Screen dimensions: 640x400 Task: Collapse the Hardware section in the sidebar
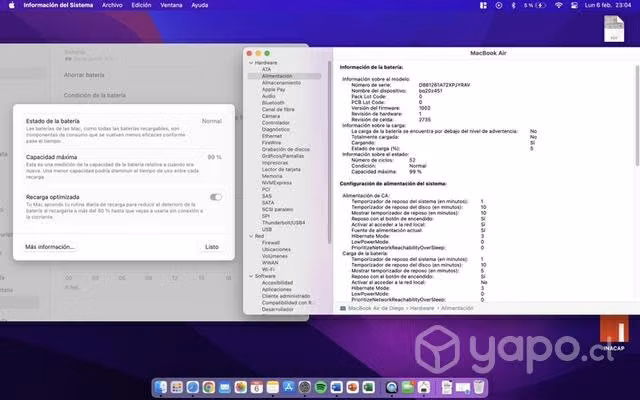click(251, 63)
